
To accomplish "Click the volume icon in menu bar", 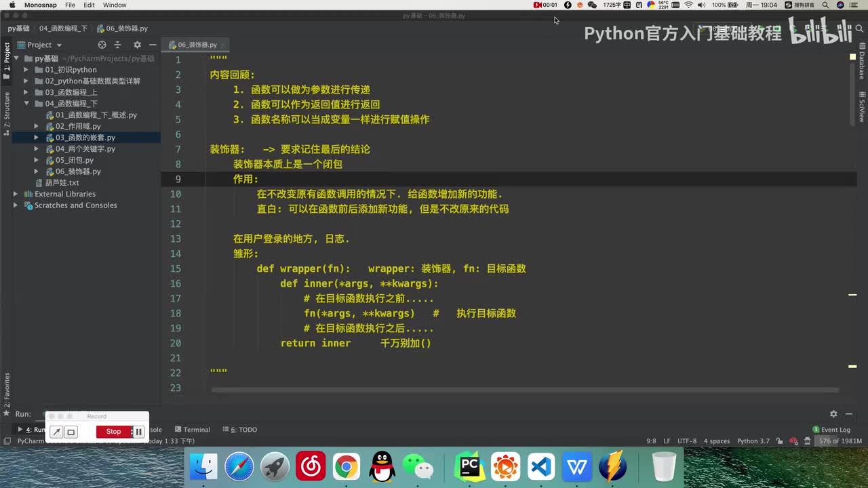I will tap(703, 5).
